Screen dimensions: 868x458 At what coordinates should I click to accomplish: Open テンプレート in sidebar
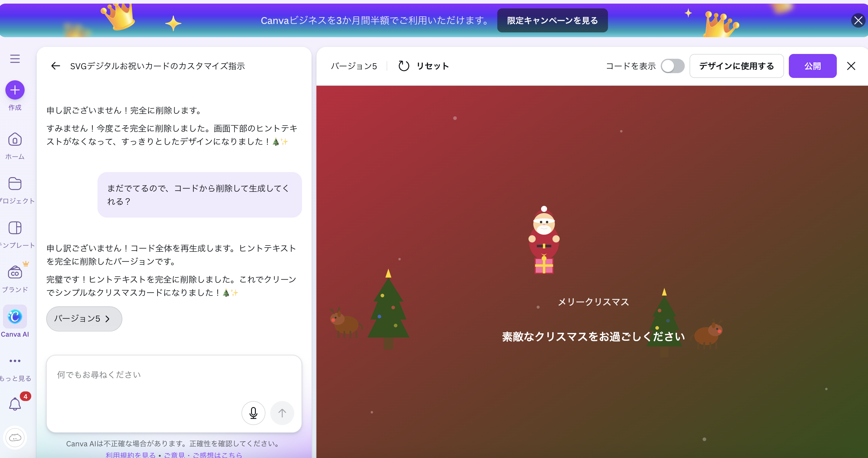(x=15, y=228)
